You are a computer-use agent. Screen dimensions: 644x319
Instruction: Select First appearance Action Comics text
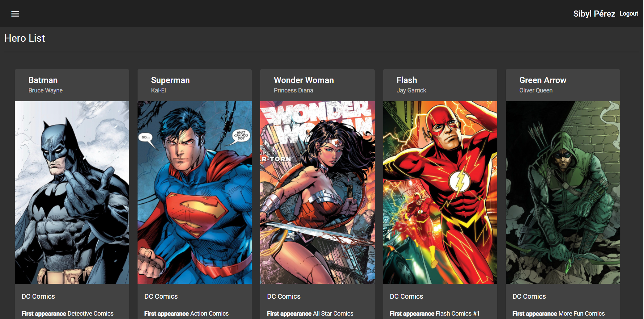tap(186, 314)
